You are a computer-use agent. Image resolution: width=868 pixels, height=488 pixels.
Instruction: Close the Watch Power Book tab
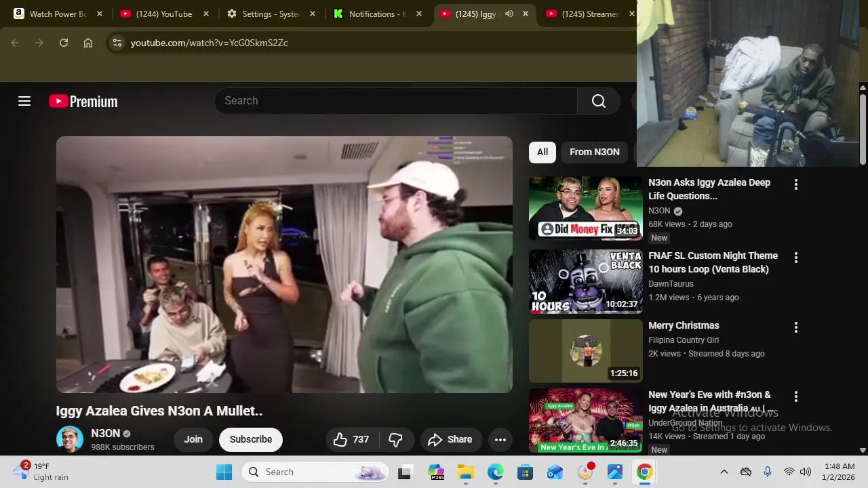100,14
